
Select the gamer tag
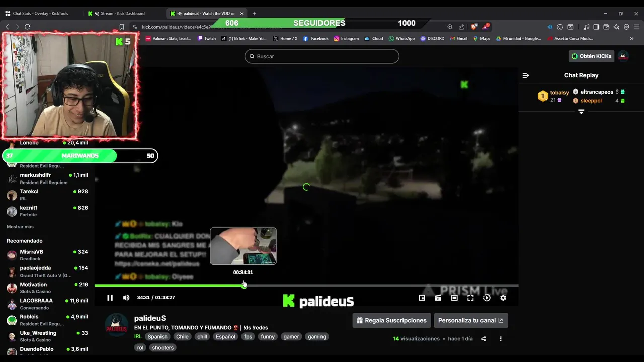tap(291, 337)
